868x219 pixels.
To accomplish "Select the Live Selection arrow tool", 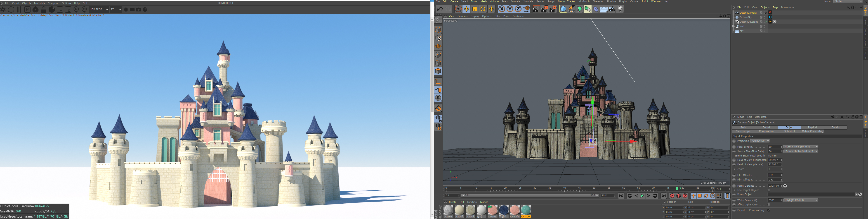I will (458, 9).
